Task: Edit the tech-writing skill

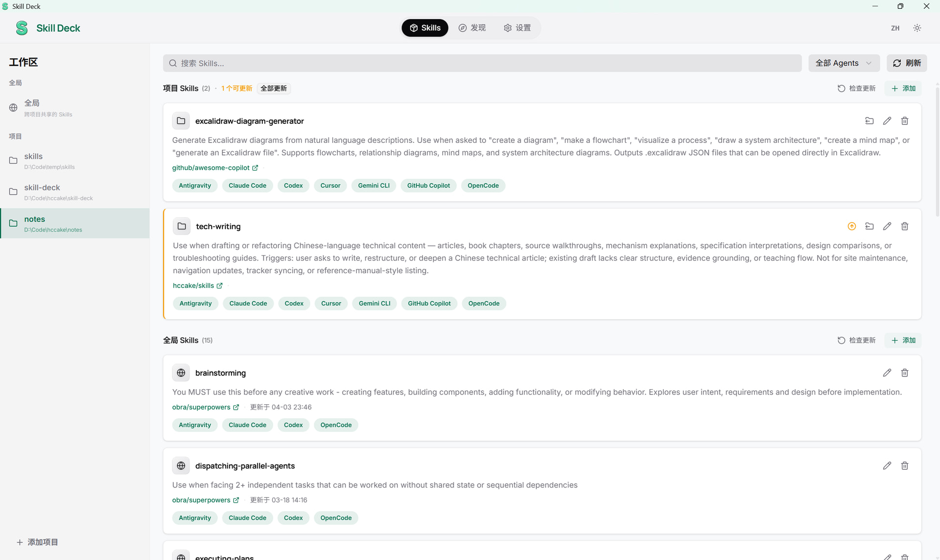Action: tap(887, 226)
